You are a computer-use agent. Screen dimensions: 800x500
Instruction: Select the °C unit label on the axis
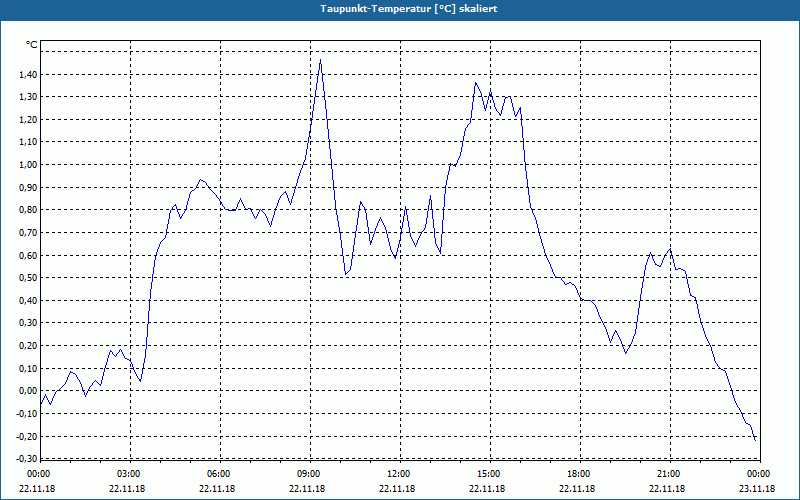point(32,45)
